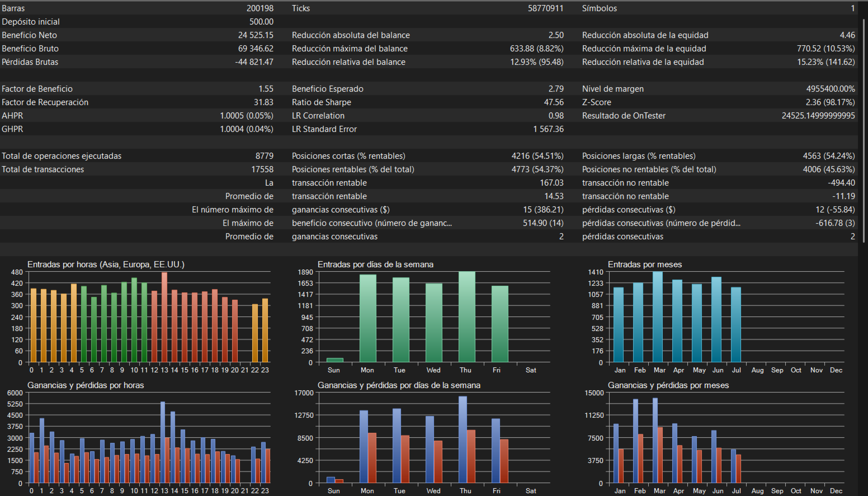Click chart title 'Ganancias y pérdidas por meses'
This screenshot has height=496, width=868.
(668, 385)
